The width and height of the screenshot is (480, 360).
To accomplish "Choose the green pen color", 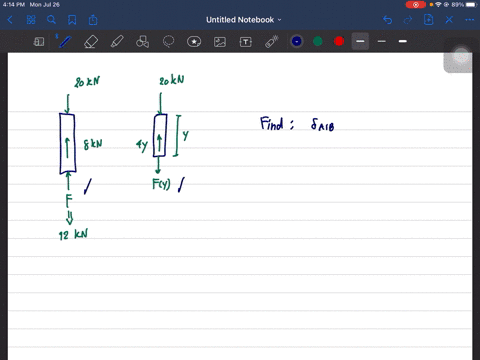I will 318,41.
